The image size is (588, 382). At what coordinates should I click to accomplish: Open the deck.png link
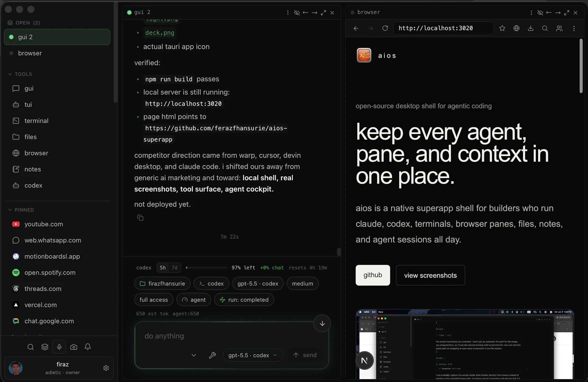(x=159, y=33)
